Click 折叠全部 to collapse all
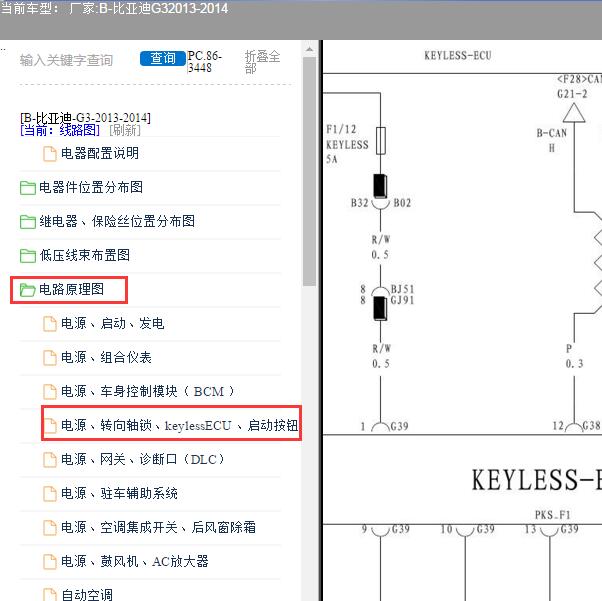 click(x=262, y=61)
